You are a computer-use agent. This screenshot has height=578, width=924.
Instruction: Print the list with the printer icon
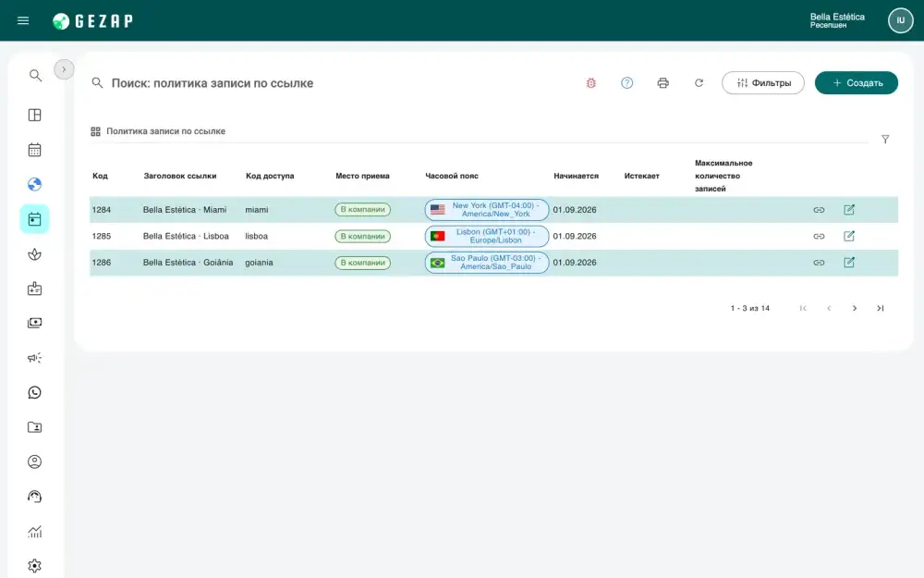click(663, 83)
